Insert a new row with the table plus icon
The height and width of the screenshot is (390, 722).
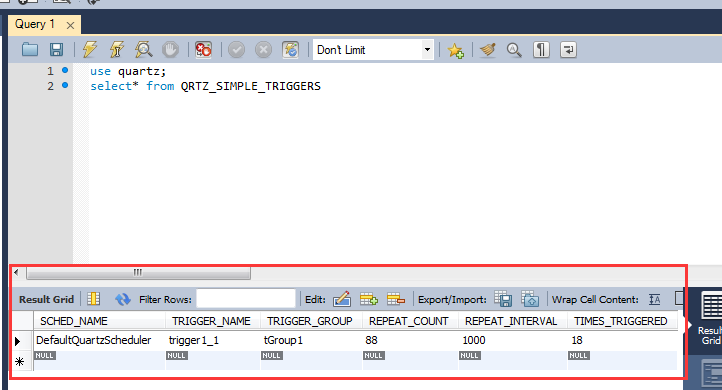pyautogui.click(x=369, y=299)
